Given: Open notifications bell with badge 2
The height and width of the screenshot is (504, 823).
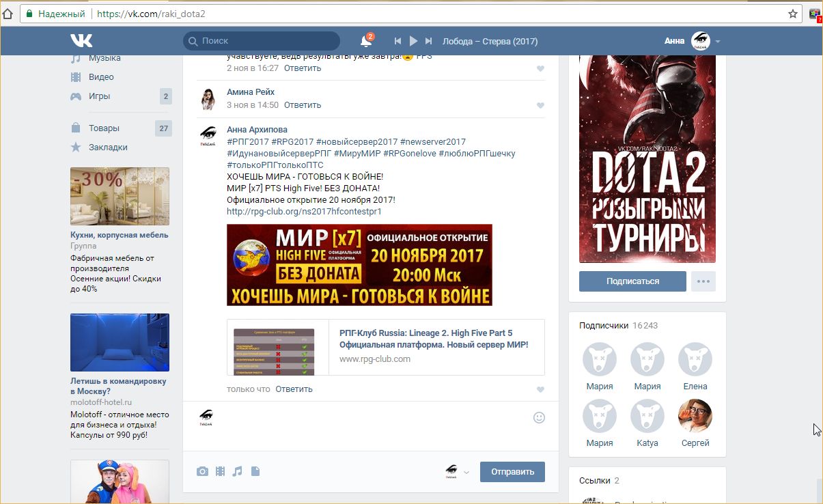Looking at the screenshot, I should pyautogui.click(x=367, y=41).
